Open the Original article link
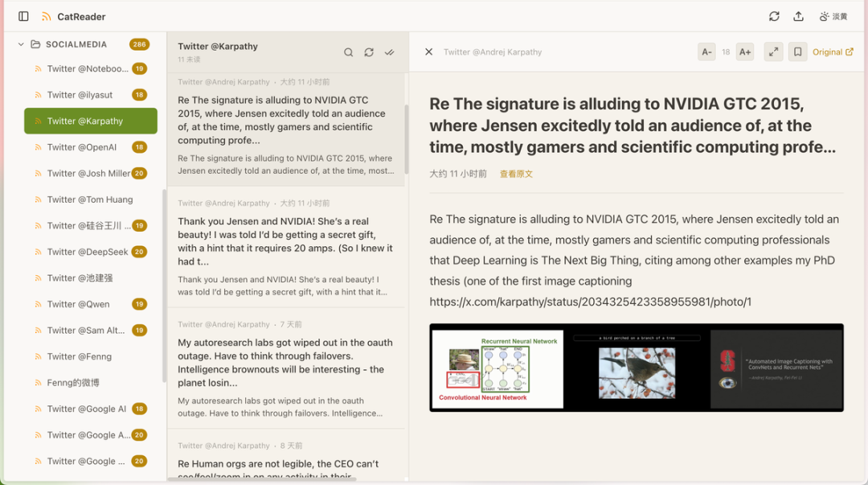 [x=833, y=52]
